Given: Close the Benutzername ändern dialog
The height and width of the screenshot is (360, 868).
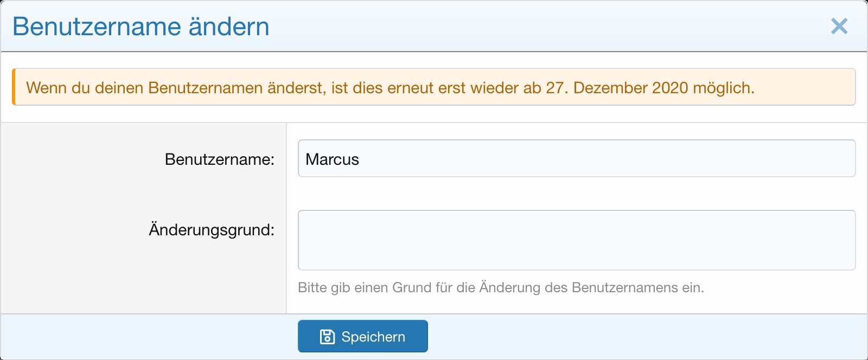Looking at the screenshot, I should coord(839,26).
